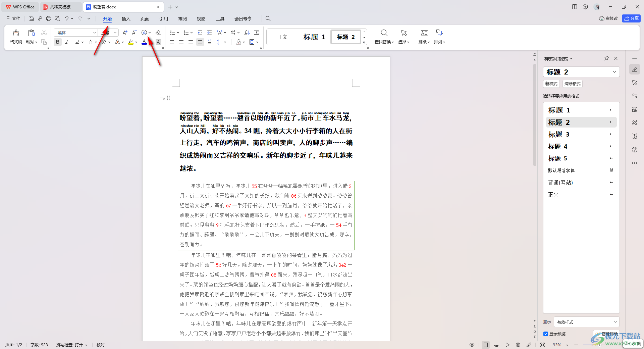The width and height of the screenshot is (644, 349).
Task: Click the Clear Formatting eraser icon
Action: (158, 33)
